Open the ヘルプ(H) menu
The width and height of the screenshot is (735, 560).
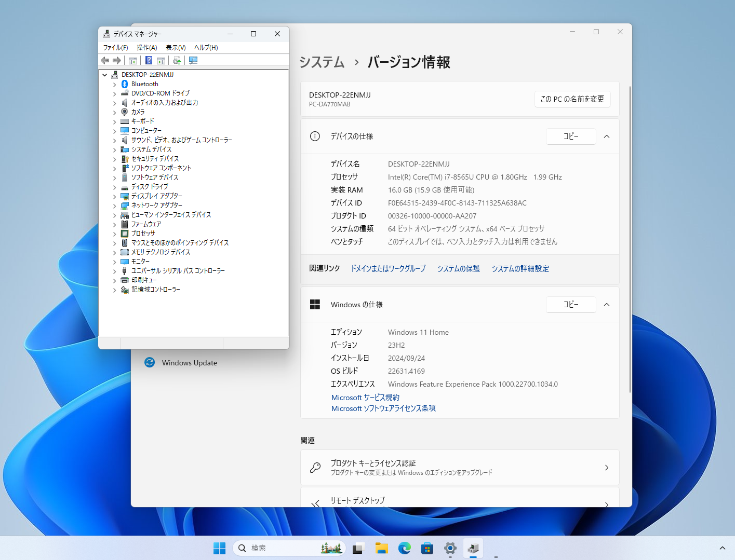tap(206, 47)
